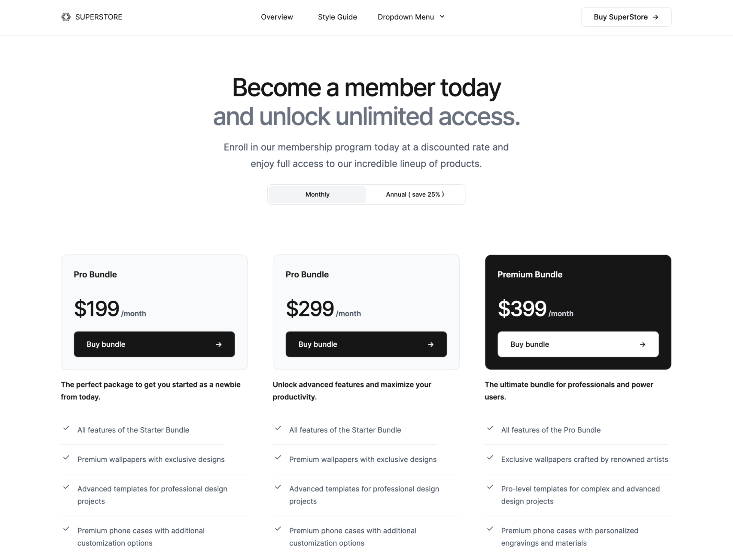Buy the $399 Premium Bundle

tap(578, 344)
